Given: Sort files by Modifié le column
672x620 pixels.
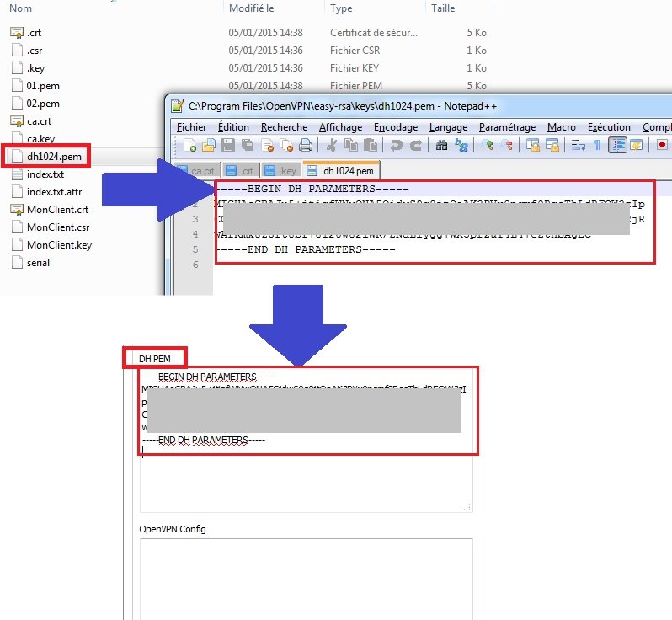Looking at the screenshot, I should point(251,8).
